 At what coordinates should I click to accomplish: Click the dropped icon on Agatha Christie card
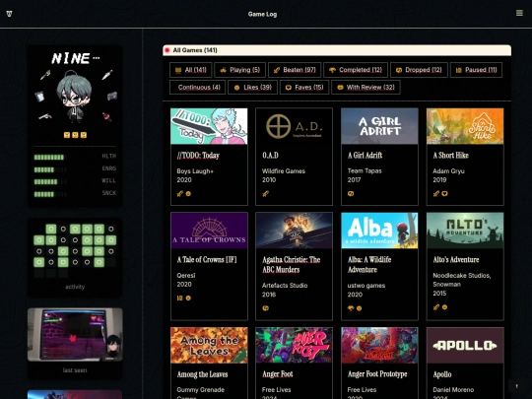click(x=265, y=308)
